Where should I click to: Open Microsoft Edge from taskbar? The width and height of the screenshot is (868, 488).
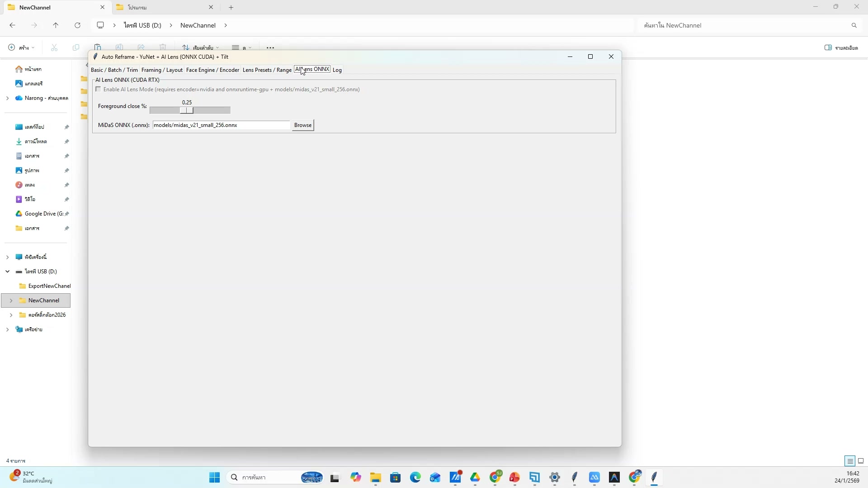click(x=415, y=477)
